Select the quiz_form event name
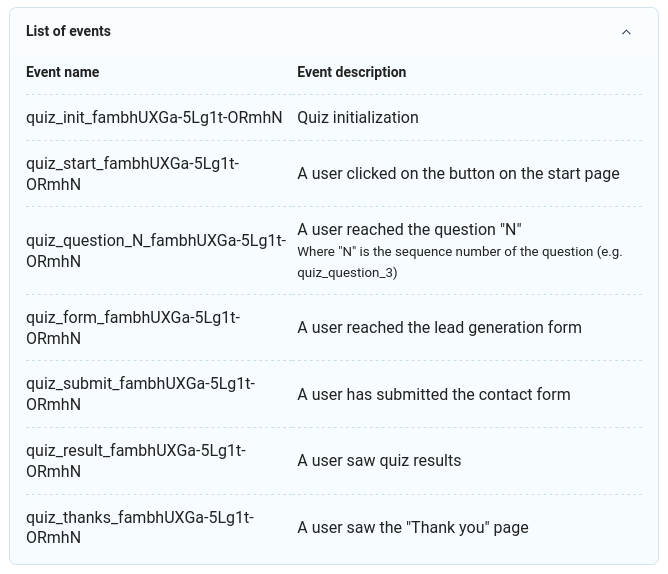This screenshot has height=574, width=668. point(133,328)
